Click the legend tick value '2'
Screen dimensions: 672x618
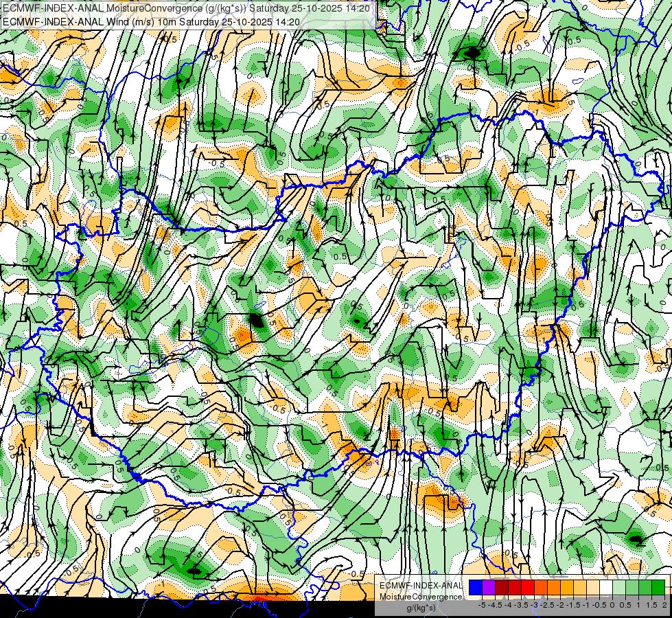tap(664, 605)
